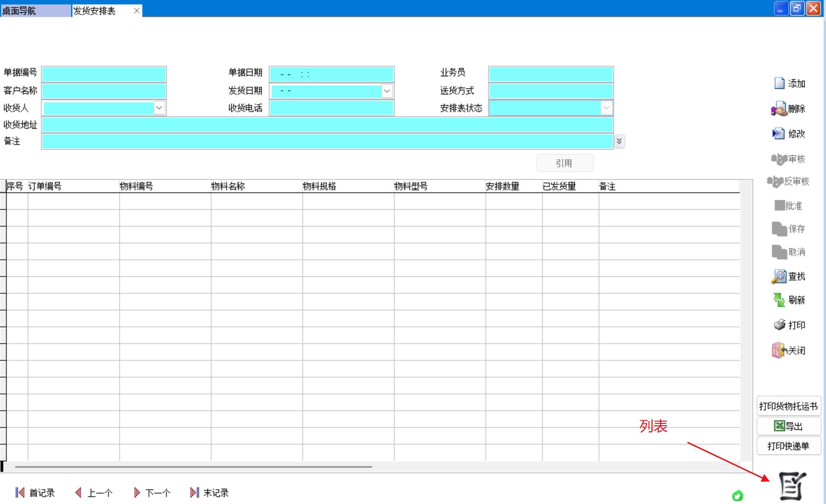
Task: Click the 添加 (Add) icon
Action: (x=779, y=83)
